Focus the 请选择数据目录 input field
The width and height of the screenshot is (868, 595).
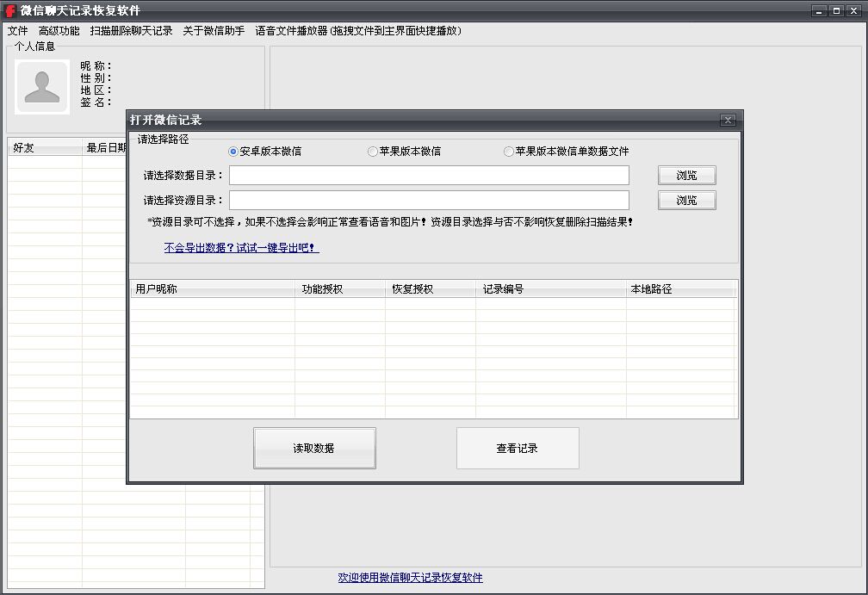pyautogui.click(x=429, y=176)
